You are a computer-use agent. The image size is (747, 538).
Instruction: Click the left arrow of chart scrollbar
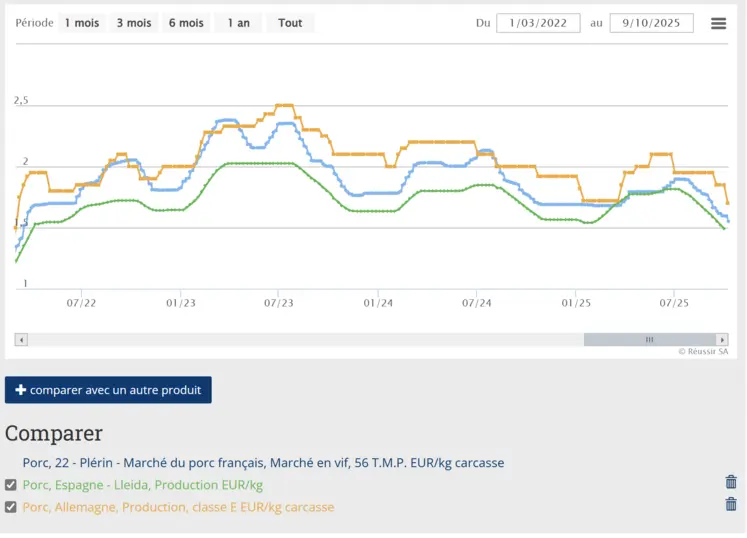pyautogui.click(x=21, y=340)
